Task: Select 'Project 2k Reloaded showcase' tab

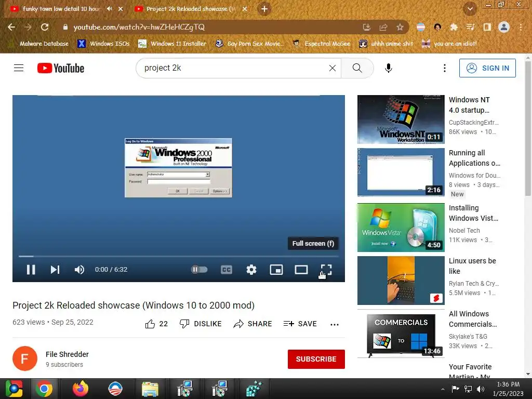Action: 191,9
